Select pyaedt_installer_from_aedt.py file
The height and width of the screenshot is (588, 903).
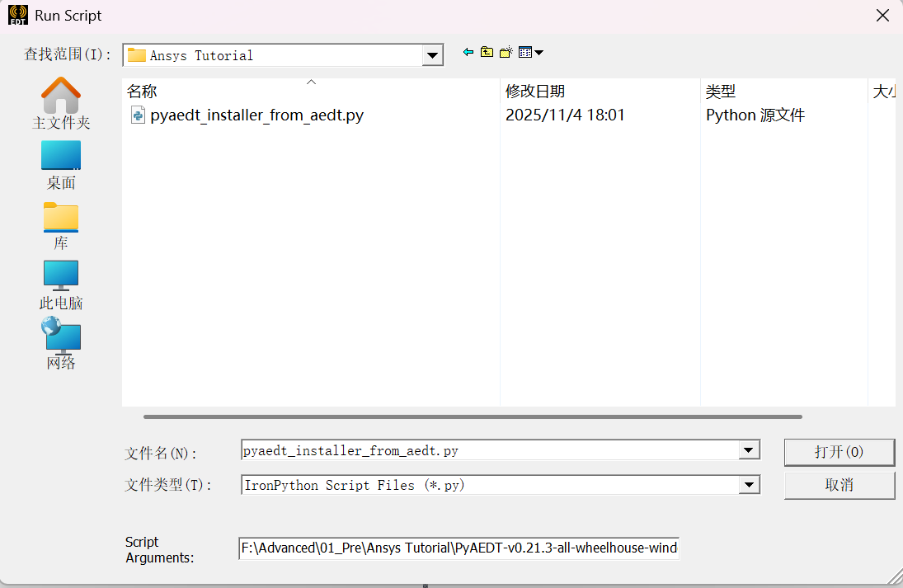click(x=256, y=115)
